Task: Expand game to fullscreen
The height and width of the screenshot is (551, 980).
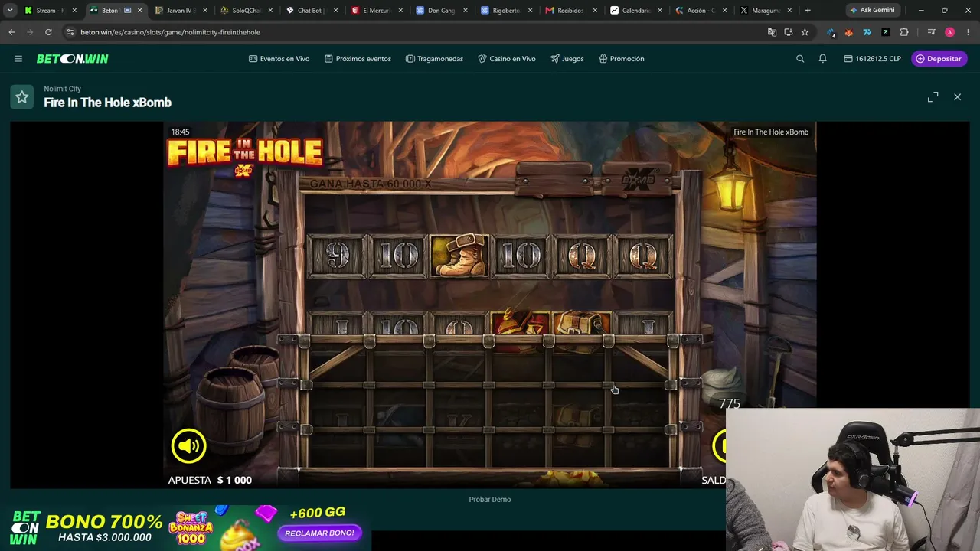Action: (x=933, y=97)
